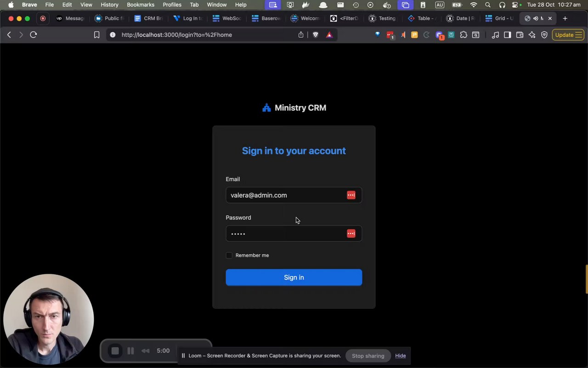Open the share icon in the address bar

[301, 34]
